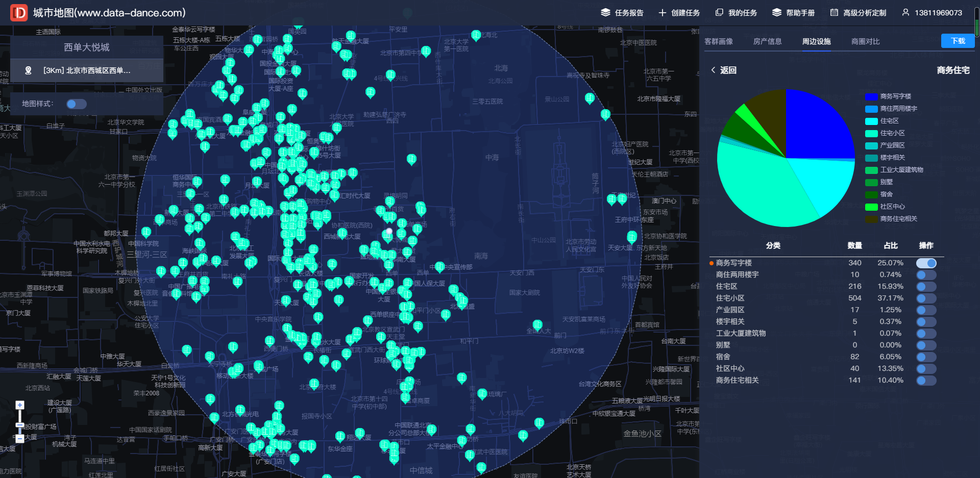Click the 商住两用楼宇 legend swatch
The image size is (980, 478).
pyautogui.click(x=871, y=109)
